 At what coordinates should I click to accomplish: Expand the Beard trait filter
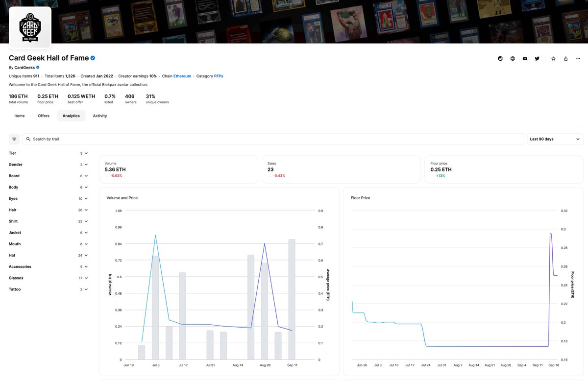(x=49, y=176)
